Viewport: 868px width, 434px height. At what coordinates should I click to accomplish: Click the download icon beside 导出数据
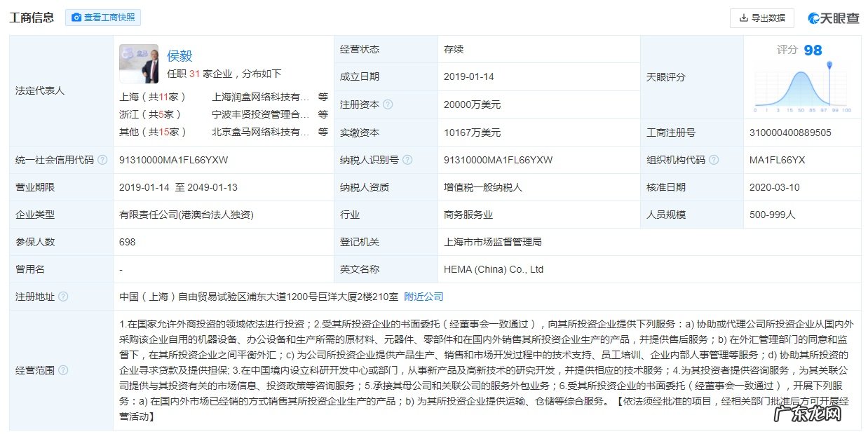[743, 18]
